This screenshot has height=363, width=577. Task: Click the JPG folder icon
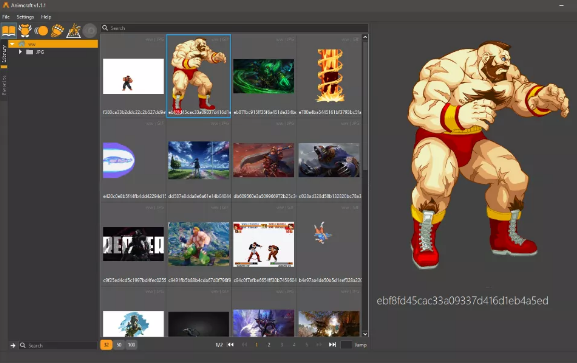pos(29,52)
